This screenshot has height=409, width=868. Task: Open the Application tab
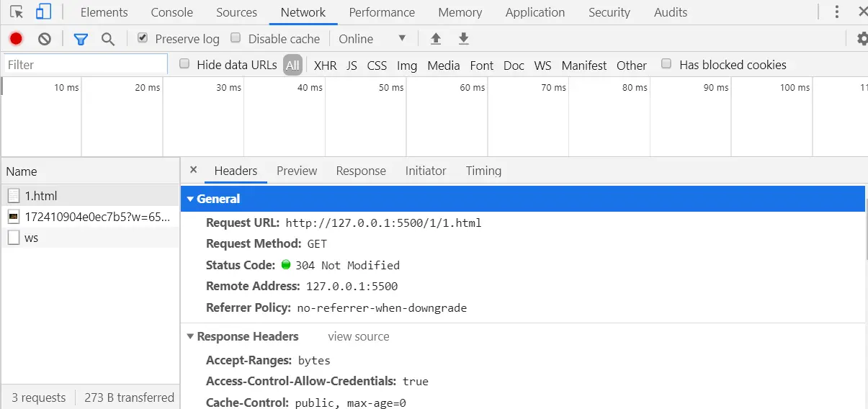click(535, 12)
